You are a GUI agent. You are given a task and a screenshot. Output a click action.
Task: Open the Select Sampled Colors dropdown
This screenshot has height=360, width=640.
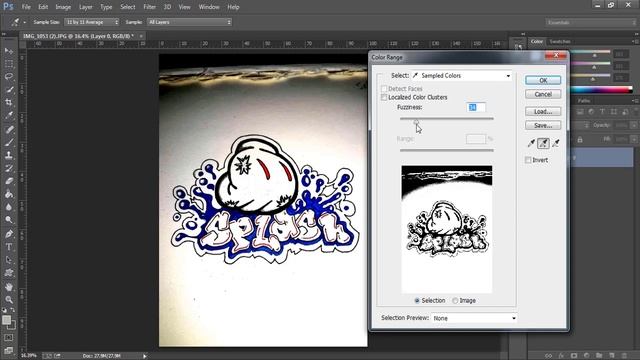click(461, 76)
